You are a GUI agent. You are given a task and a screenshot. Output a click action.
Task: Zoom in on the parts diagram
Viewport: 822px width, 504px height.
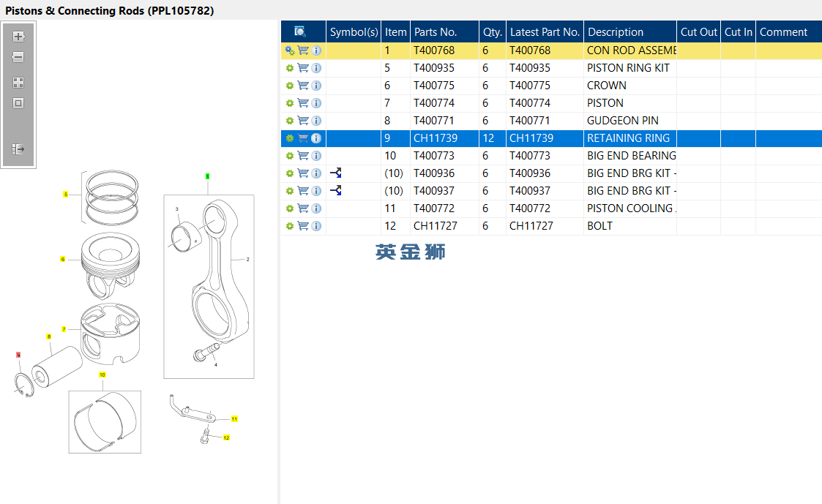pos(18,37)
